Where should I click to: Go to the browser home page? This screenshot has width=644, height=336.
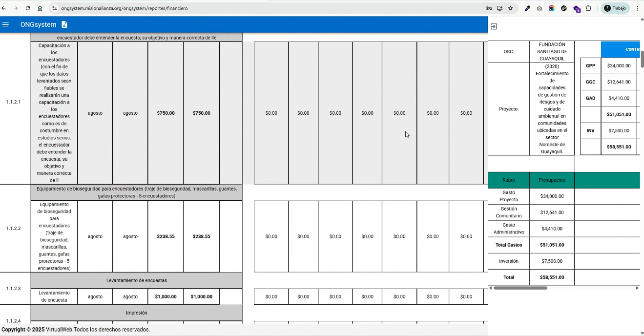tap(40, 8)
